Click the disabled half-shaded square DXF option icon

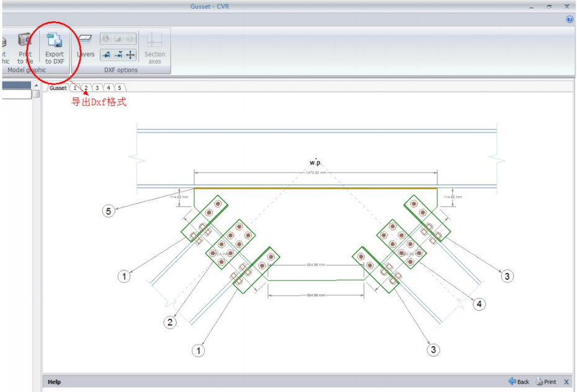[118, 38]
